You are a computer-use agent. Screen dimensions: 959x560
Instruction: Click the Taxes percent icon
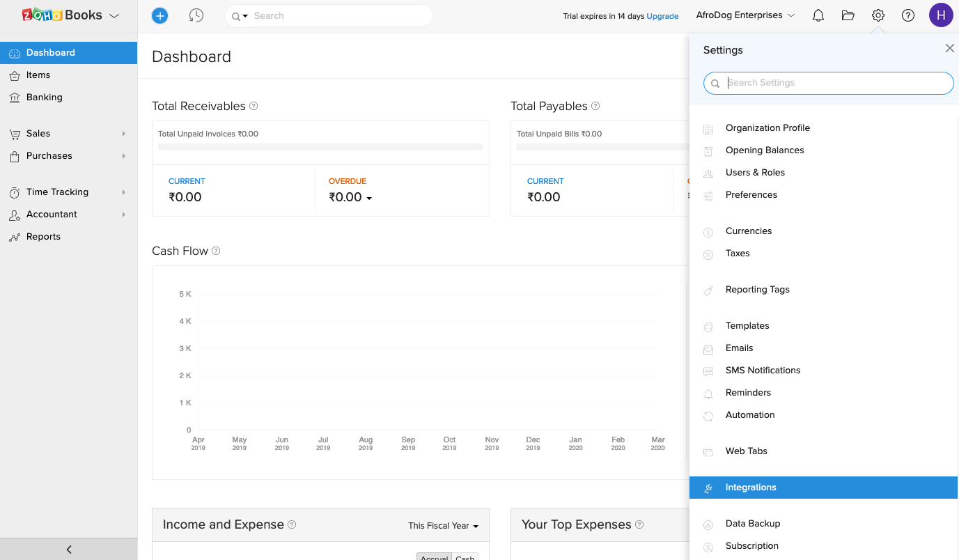[x=708, y=254]
